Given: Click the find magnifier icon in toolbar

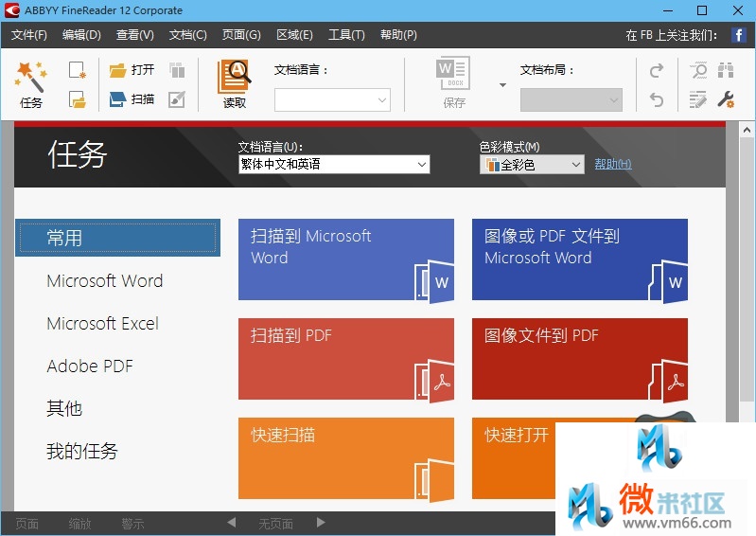Looking at the screenshot, I should [x=698, y=70].
